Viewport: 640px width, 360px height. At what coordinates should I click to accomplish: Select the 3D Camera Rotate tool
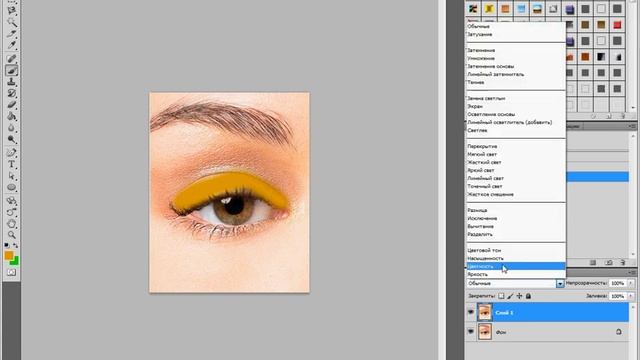pyautogui.click(x=11, y=212)
